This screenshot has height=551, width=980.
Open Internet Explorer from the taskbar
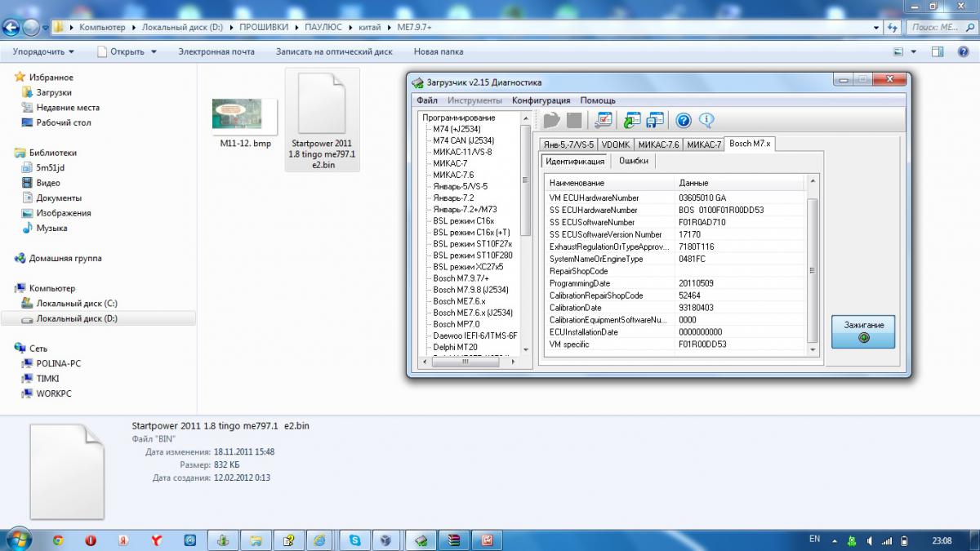coord(319,540)
